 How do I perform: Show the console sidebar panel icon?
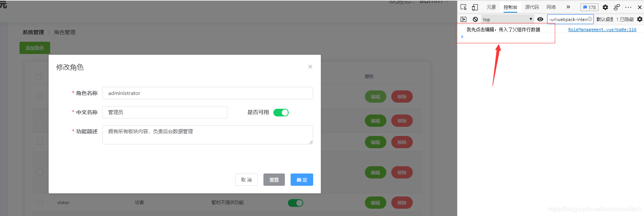[x=463, y=19]
